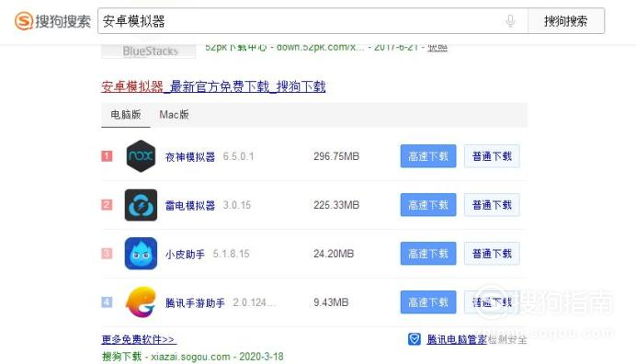Open the 腾讯电脑管家 link

tap(457, 339)
